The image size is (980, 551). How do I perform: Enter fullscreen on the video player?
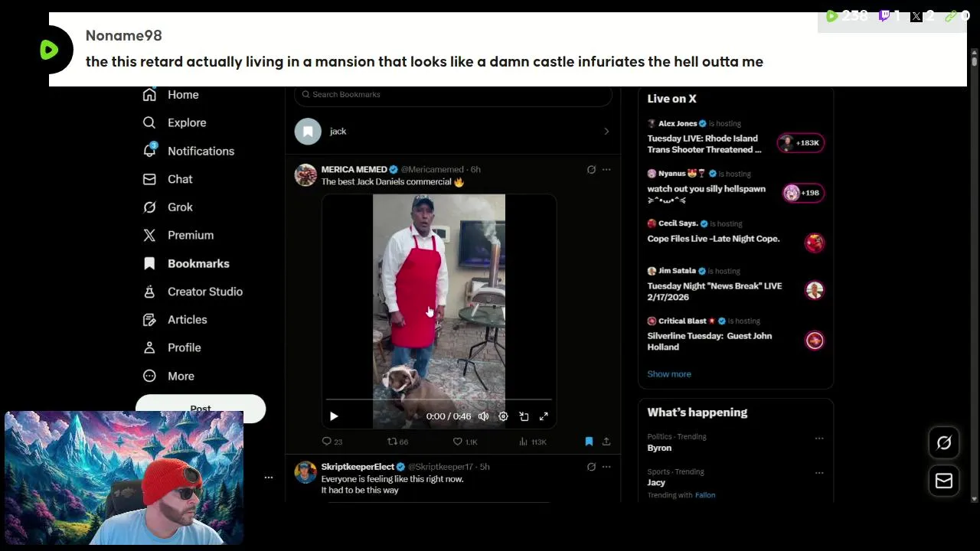(544, 416)
